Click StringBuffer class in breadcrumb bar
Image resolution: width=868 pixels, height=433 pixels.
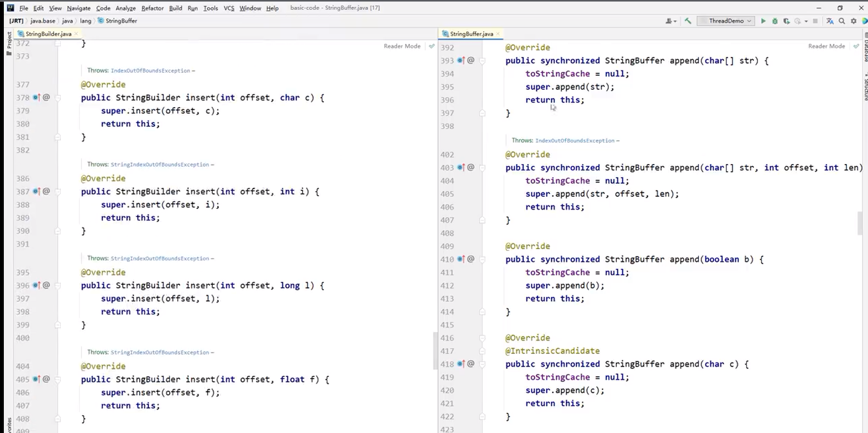tap(118, 21)
